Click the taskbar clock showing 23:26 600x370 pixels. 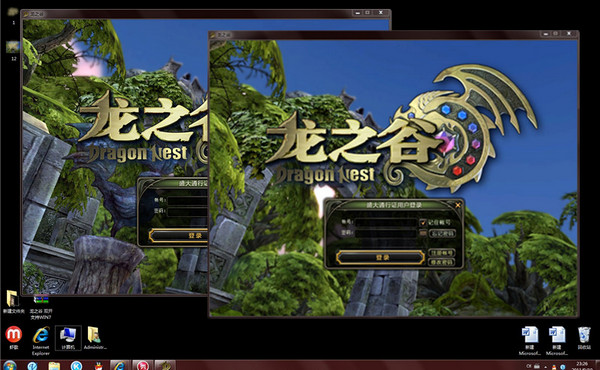[x=582, y=366]
